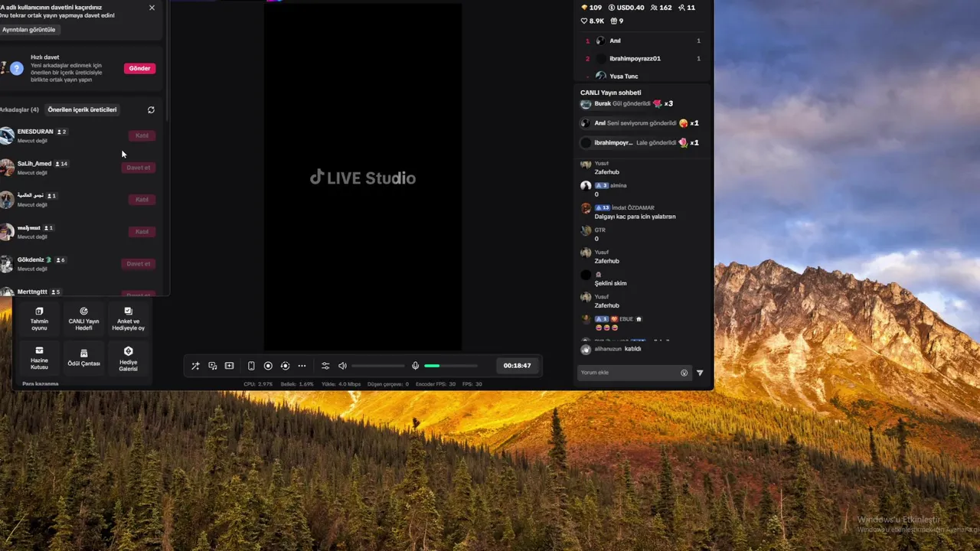Click the add scene source icon
980x551 pixels.
point(229,366)
